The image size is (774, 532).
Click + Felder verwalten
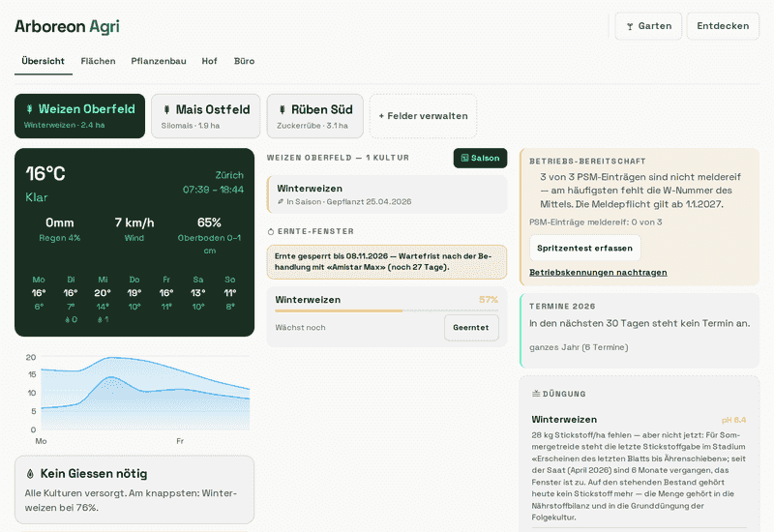click(423, 116)
